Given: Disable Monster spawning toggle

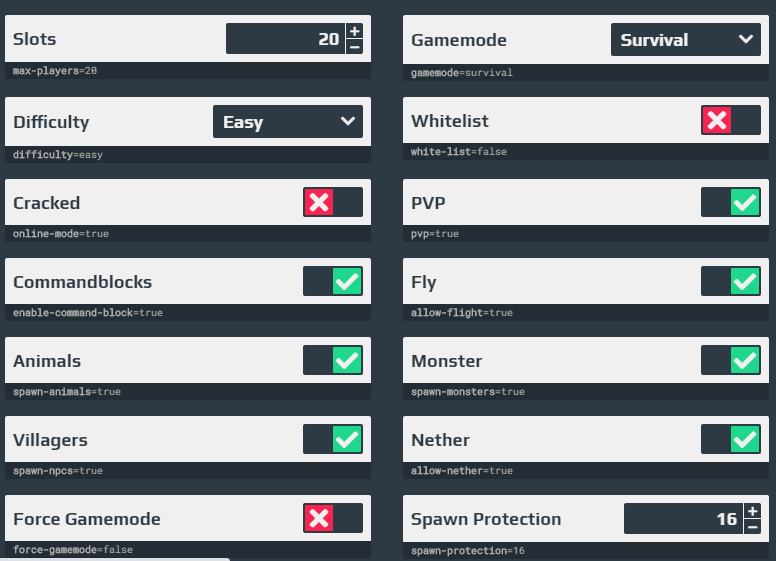Looking at the screenshot, I should point(730,360).
